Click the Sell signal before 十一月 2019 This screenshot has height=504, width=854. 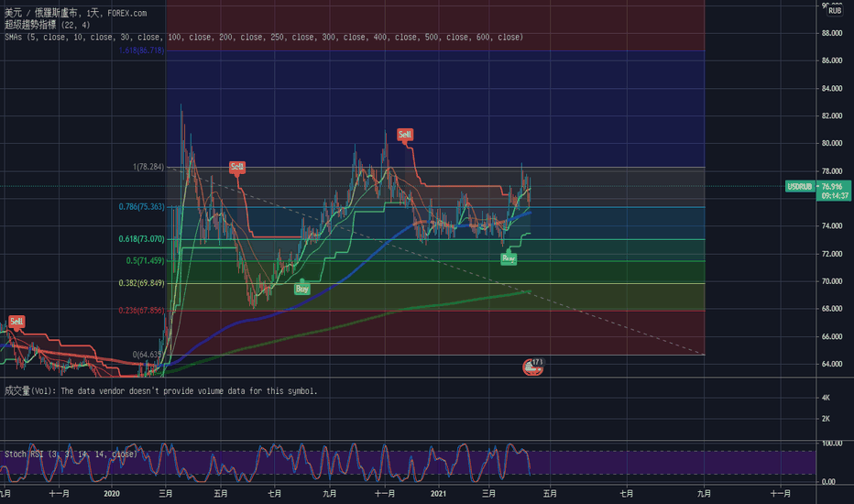(x=16, y=322)
